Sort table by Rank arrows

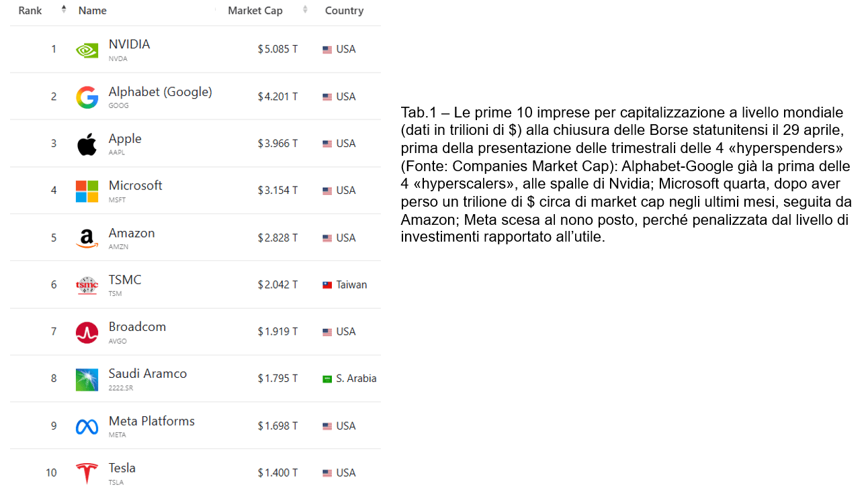click(x=64, y=9)
